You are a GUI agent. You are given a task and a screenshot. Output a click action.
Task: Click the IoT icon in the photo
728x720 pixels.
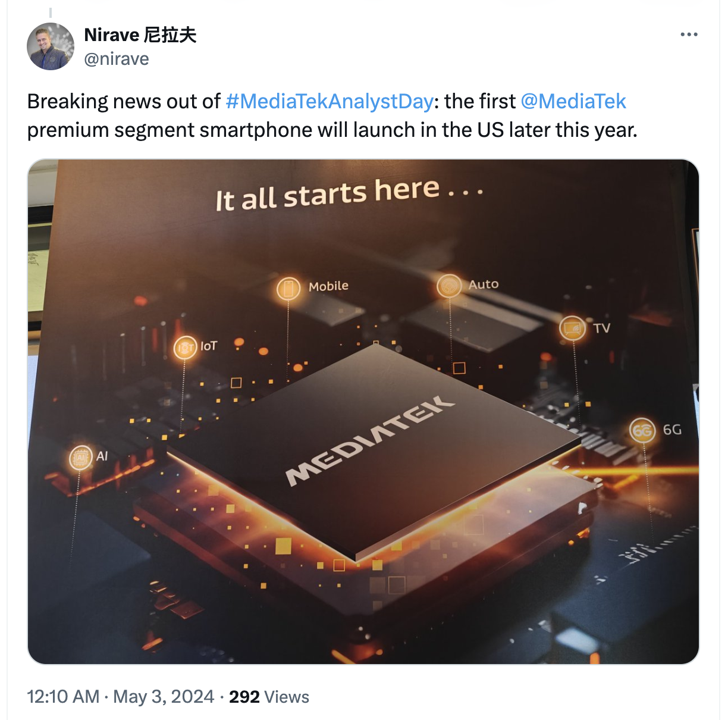pos(185,348)
